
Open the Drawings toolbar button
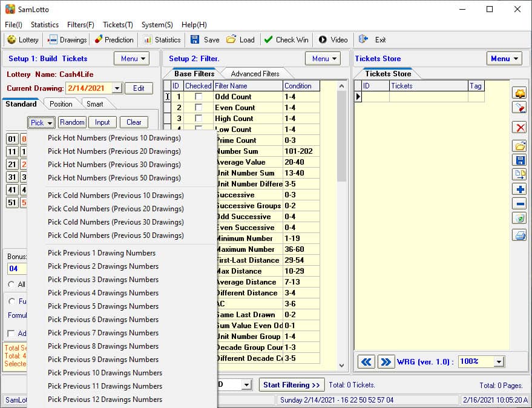click(x=67, y=40)
